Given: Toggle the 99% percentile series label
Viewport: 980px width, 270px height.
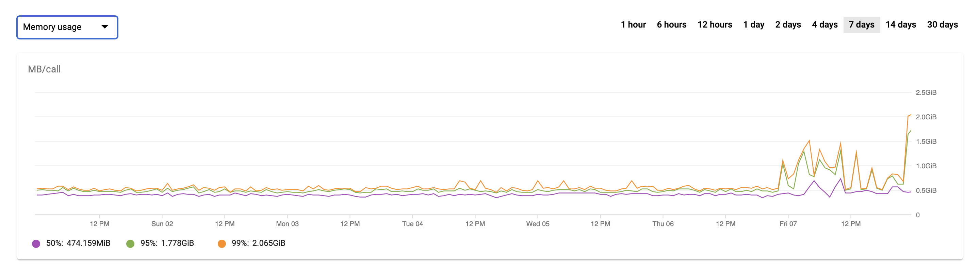Looking at the screenshot, I should point(258,243).
